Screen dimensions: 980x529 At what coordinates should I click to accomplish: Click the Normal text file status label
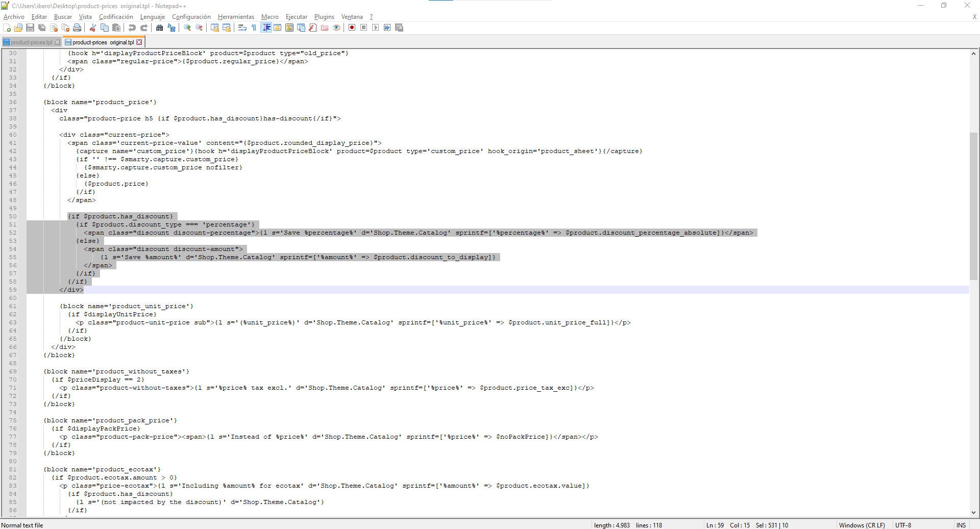coord(22,525)
